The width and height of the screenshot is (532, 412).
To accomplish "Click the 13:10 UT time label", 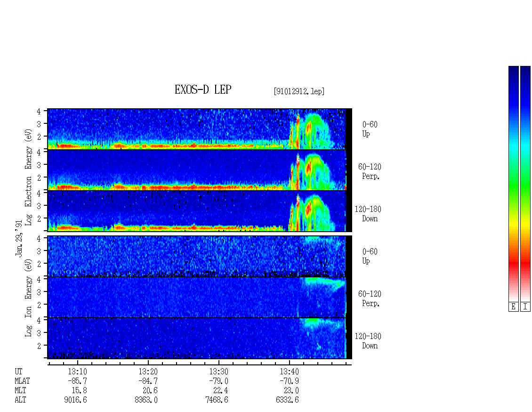I will pos(78,372).
